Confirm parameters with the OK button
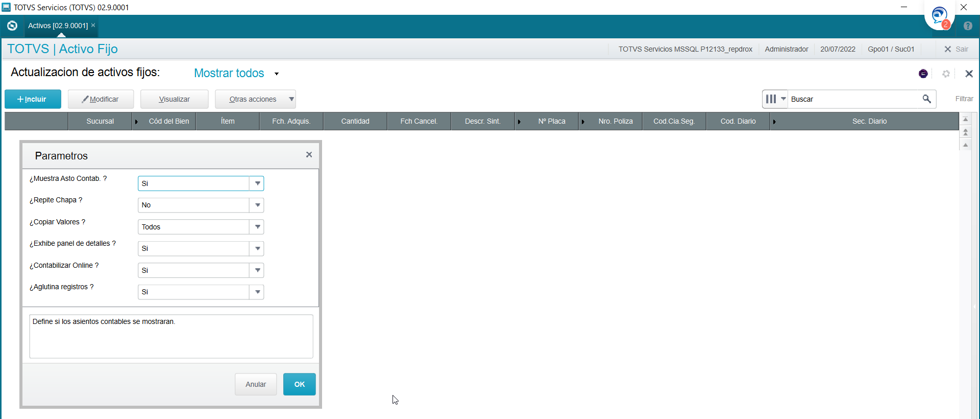The height and width of the screenshot is (419, 980). tap(300, 384)
